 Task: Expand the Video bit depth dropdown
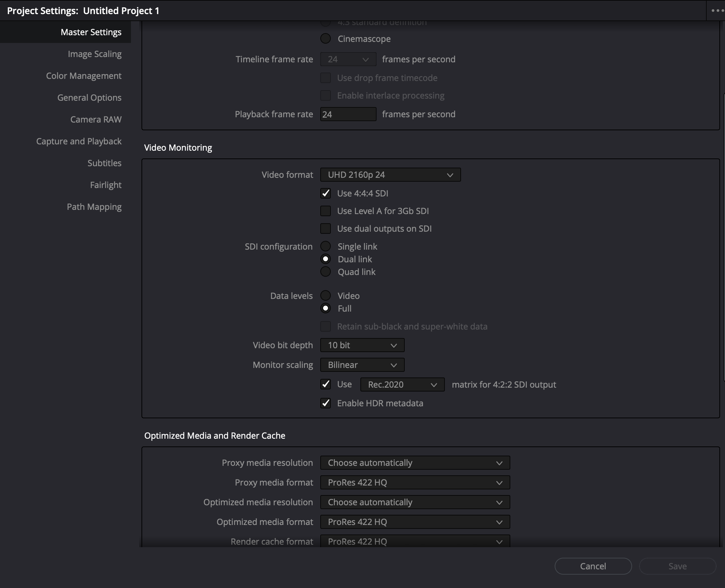pos(362,345)
